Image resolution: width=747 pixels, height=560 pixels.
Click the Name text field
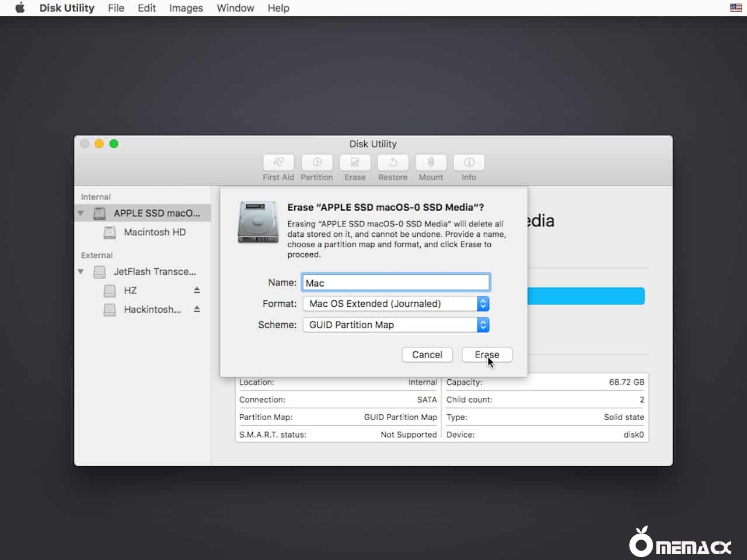396,283
